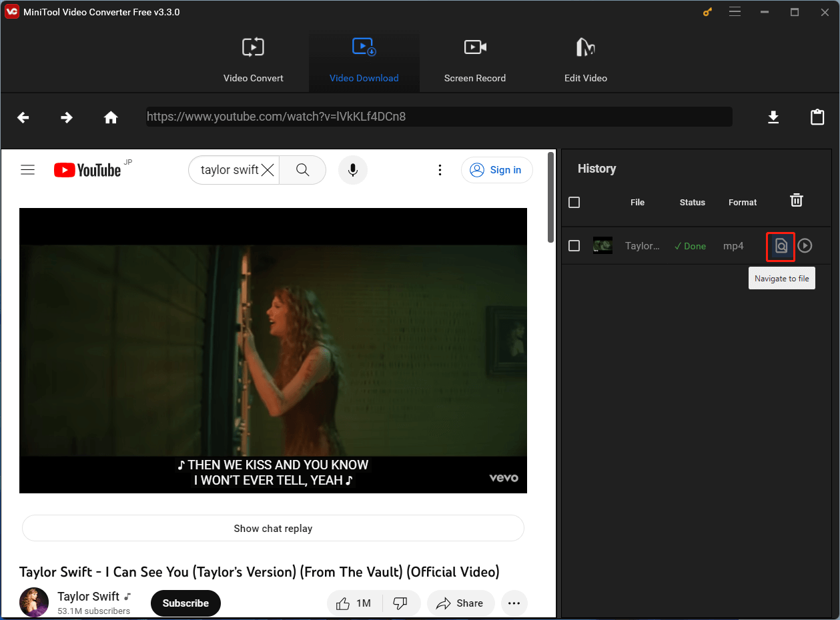Click the 53.1M subscribers text
Viewport: 840px width, 620px height.
point(93,611)
